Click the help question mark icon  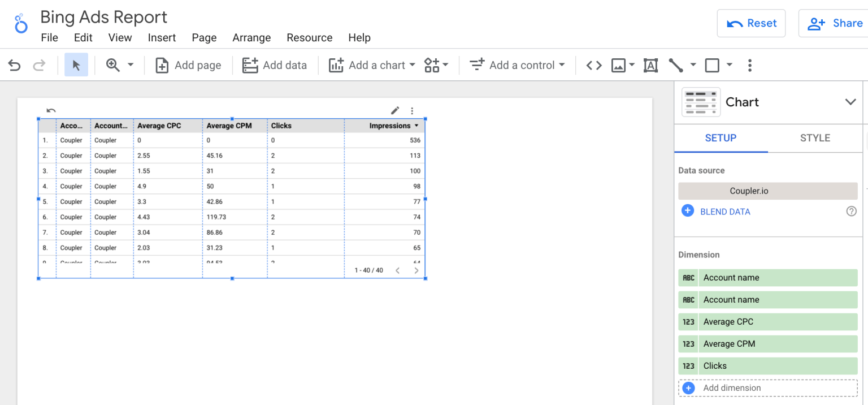tap(852, 211)
